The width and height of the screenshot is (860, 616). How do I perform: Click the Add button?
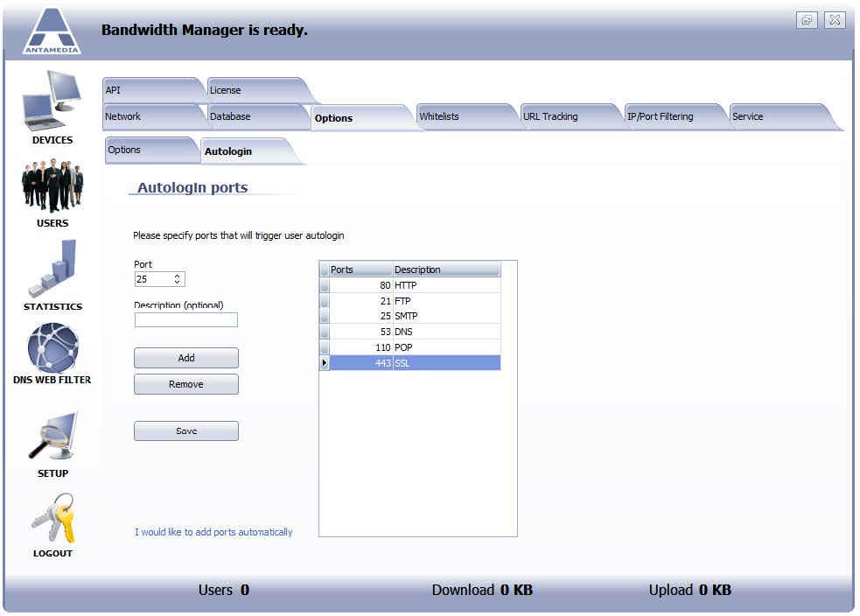coord(186,358)
